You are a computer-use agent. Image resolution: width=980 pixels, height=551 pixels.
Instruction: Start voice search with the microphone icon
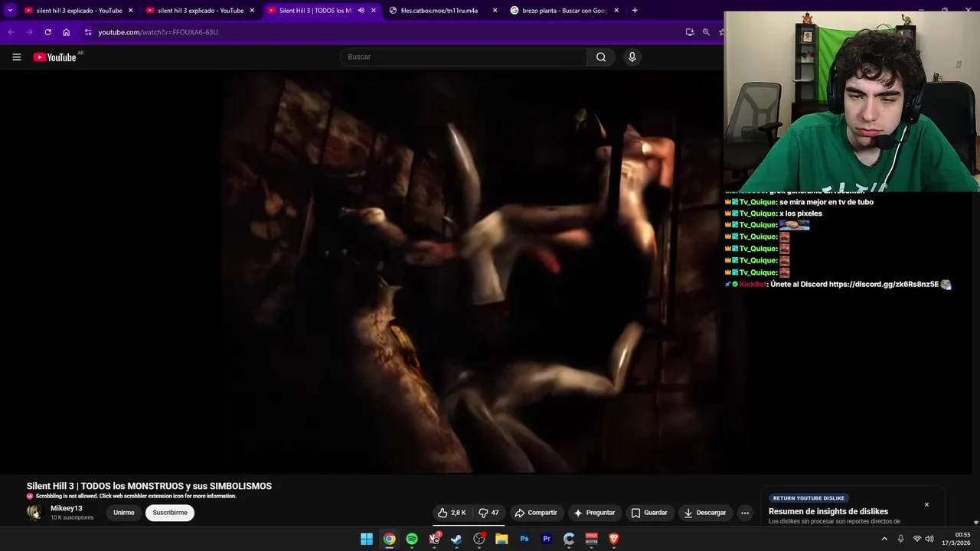[632, 57]
